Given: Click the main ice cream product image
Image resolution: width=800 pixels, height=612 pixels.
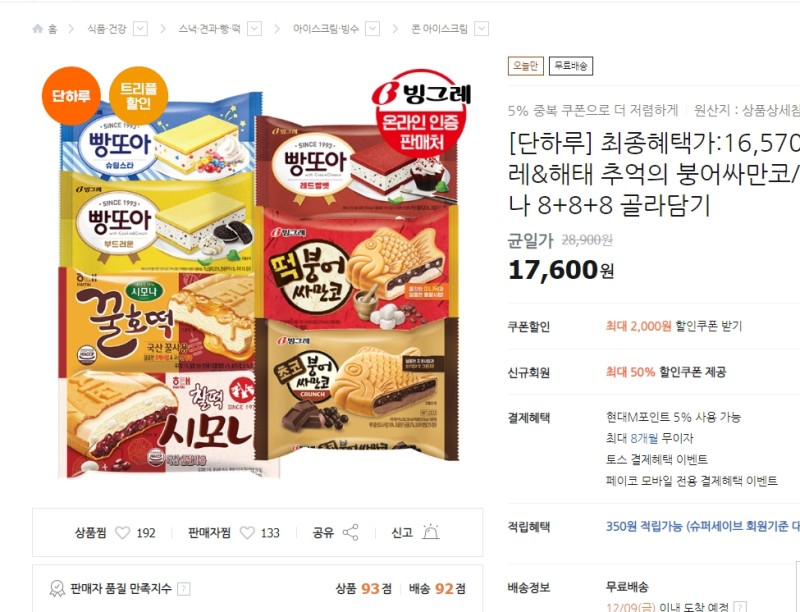Looking at the screenshot, I should (257, 273).
